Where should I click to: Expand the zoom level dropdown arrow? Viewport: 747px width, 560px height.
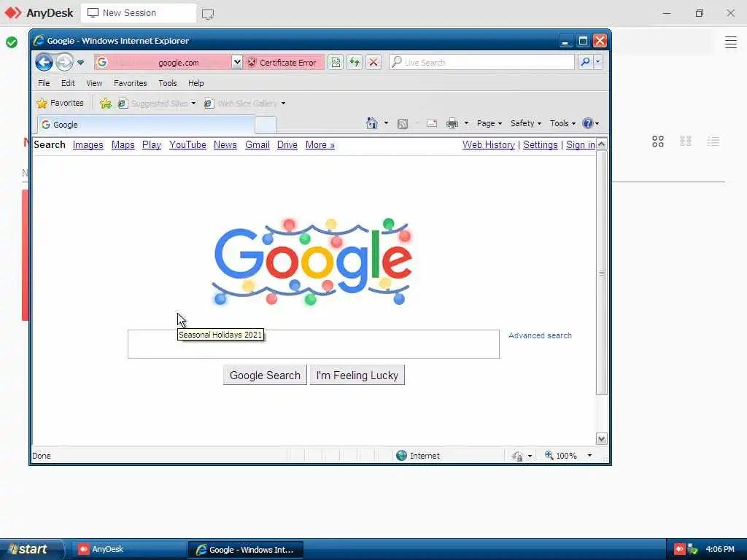589,456
